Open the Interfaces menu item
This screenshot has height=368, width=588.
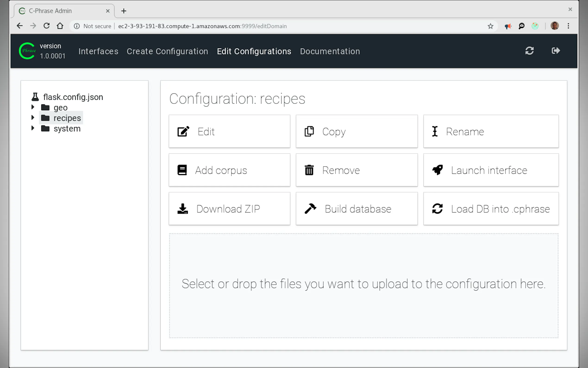[x=98, y=51]
